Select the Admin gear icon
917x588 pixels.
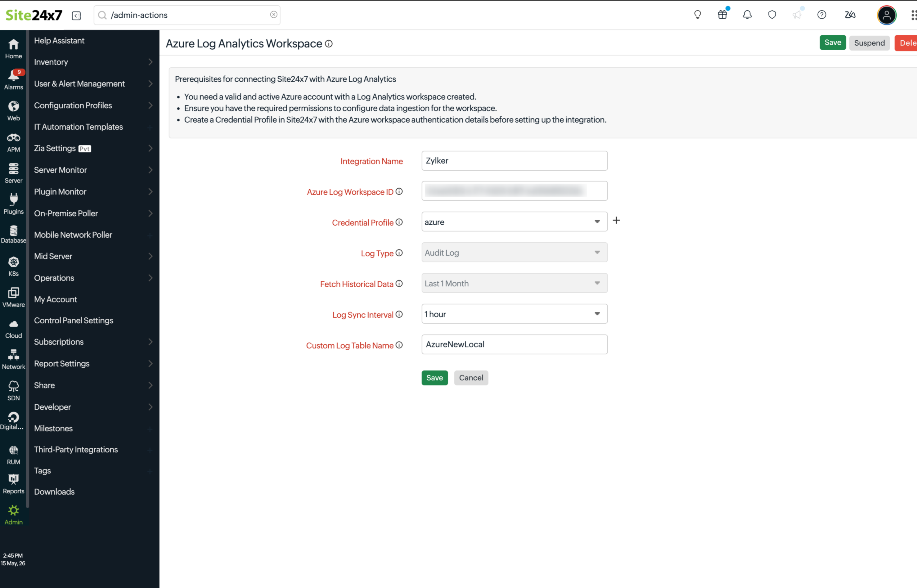[x=13, y=515]
